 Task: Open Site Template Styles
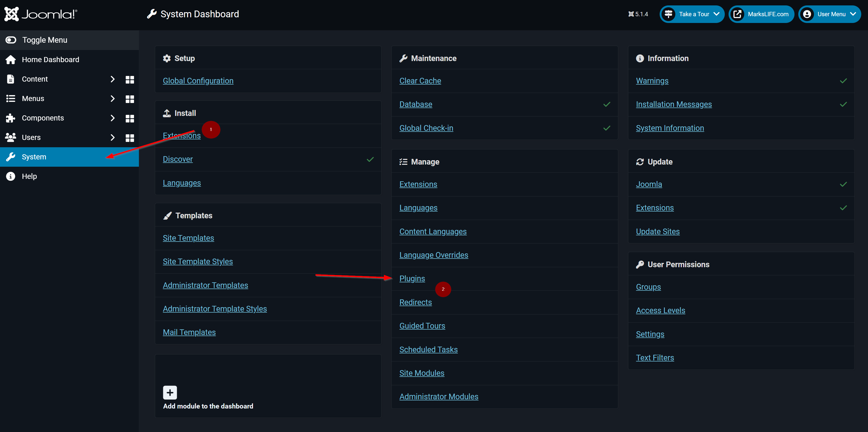click(198, 262)
